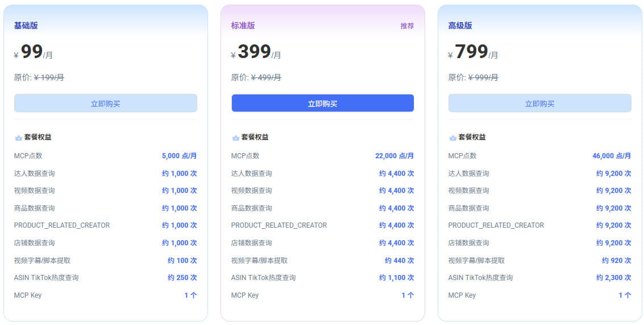This screenshot has width=644, height=325.
Task: Click 约 100 次 subtitle extraction value
Action: pos(182,261)
